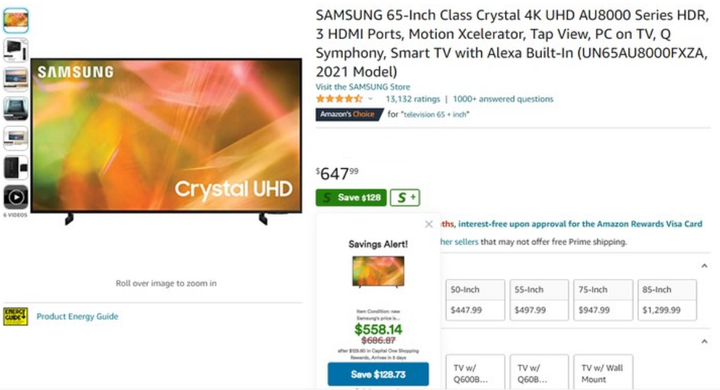The height and width of the screenshot is (390, 720).
Task: Collapse the style options section chevron
Action: (x=704, y=341)
